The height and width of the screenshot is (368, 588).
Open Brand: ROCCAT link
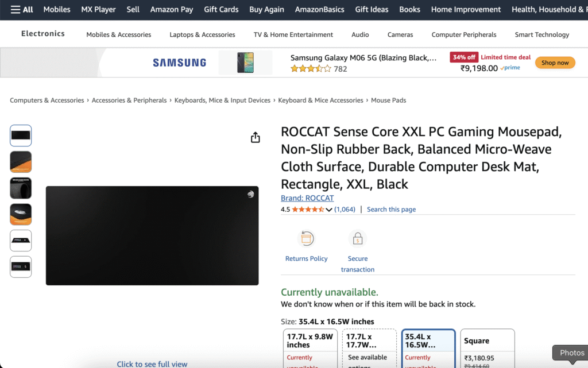click(x=307, y=198)
